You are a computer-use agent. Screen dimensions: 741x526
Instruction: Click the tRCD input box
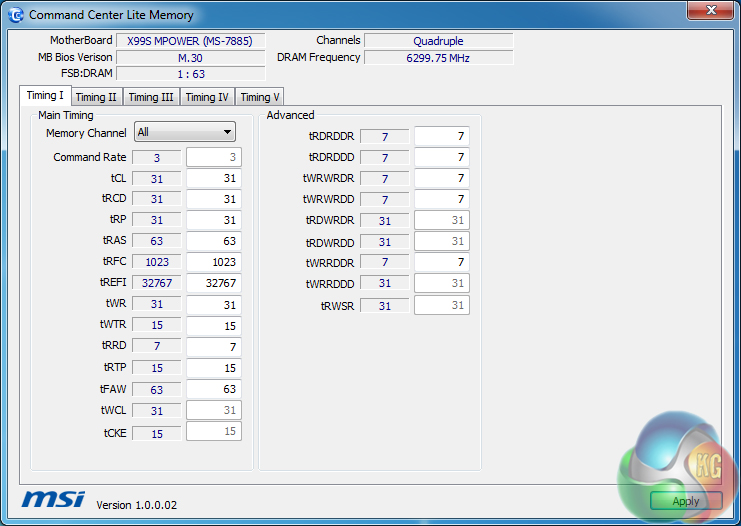(x=214, y=199)
